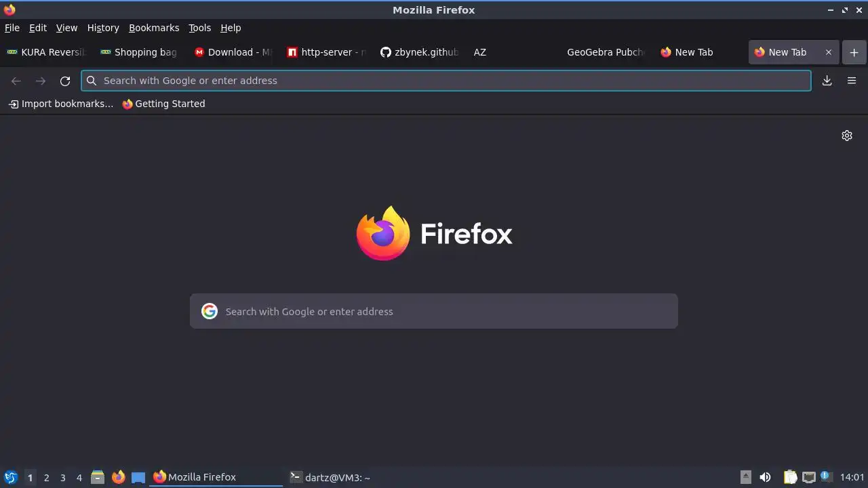Image resolution: width=868 pixels, height=488 pixels.
Task: Switch to AZ tab
Action: [x=515, y=52]
